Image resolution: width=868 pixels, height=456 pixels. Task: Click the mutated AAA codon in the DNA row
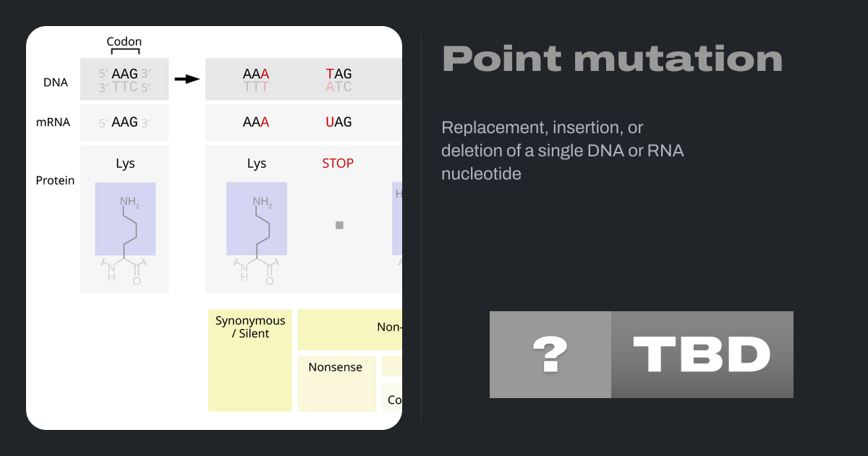click(x=256, y=74)
